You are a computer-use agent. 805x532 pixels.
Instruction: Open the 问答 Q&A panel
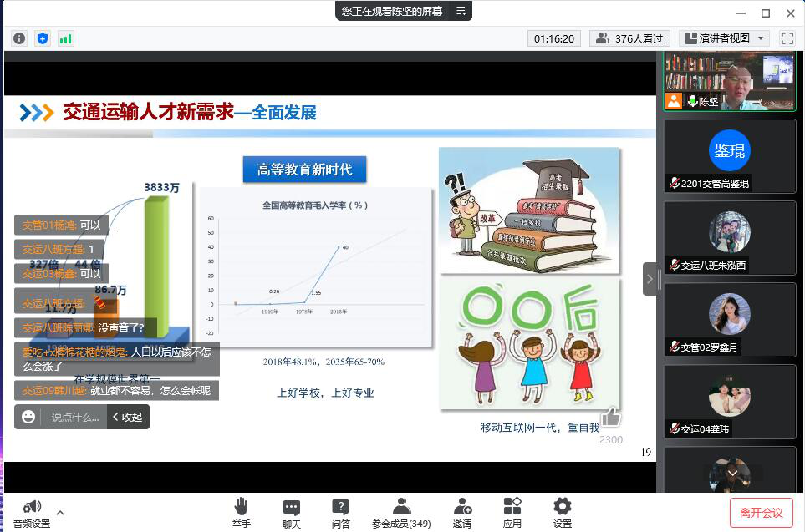coord(340,513)
